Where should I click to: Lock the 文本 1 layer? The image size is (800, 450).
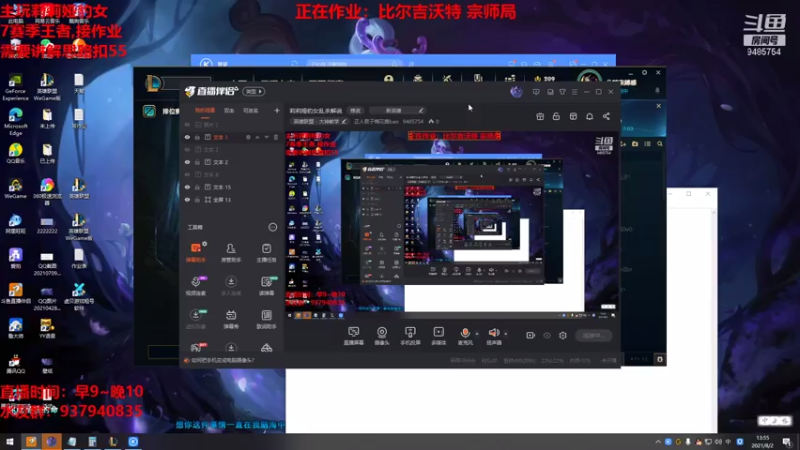click(x=197, y=137)
